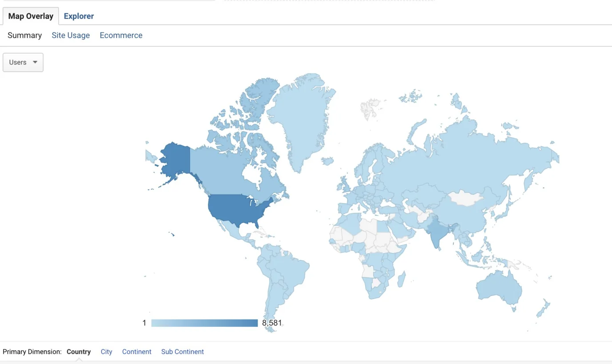Expand the Users metric dropdown
Image resolution: width=612 pixels, height=364 pixels.
(x=23, y=63)
